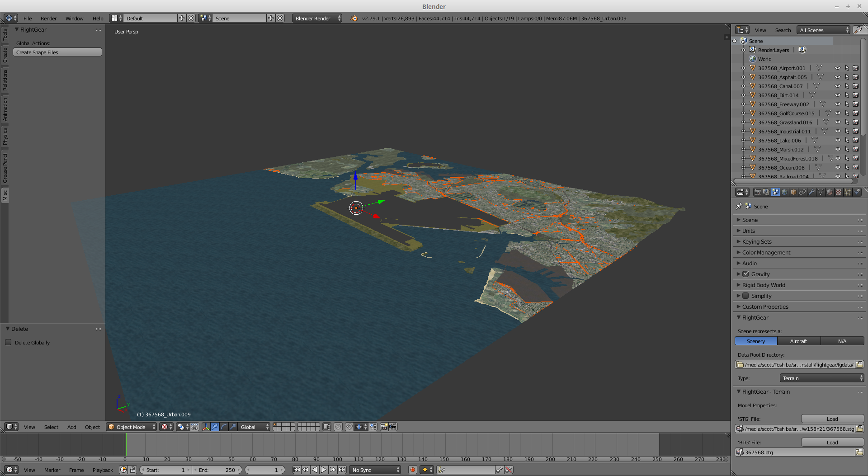This screenshot has width=868, height=476.
Task: Open the Texture properties checkerboard tab
Action: 839,192
